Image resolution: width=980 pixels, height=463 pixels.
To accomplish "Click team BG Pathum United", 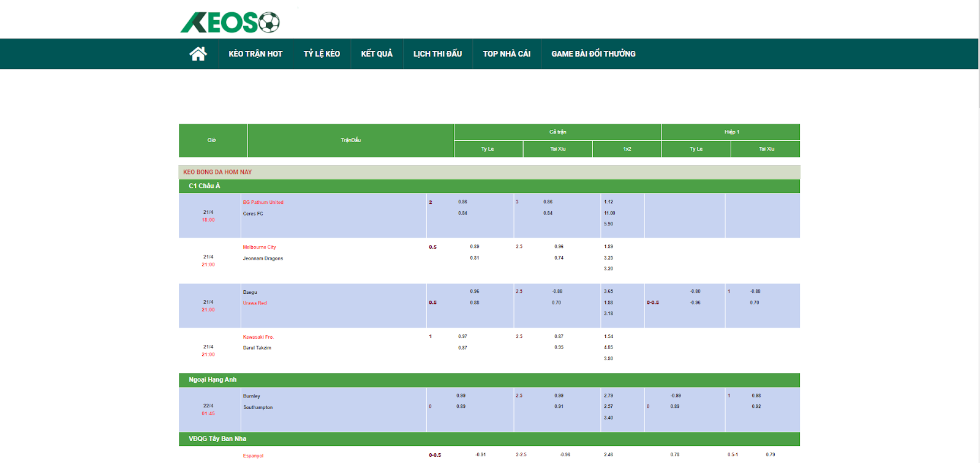I will click(263, 202).
